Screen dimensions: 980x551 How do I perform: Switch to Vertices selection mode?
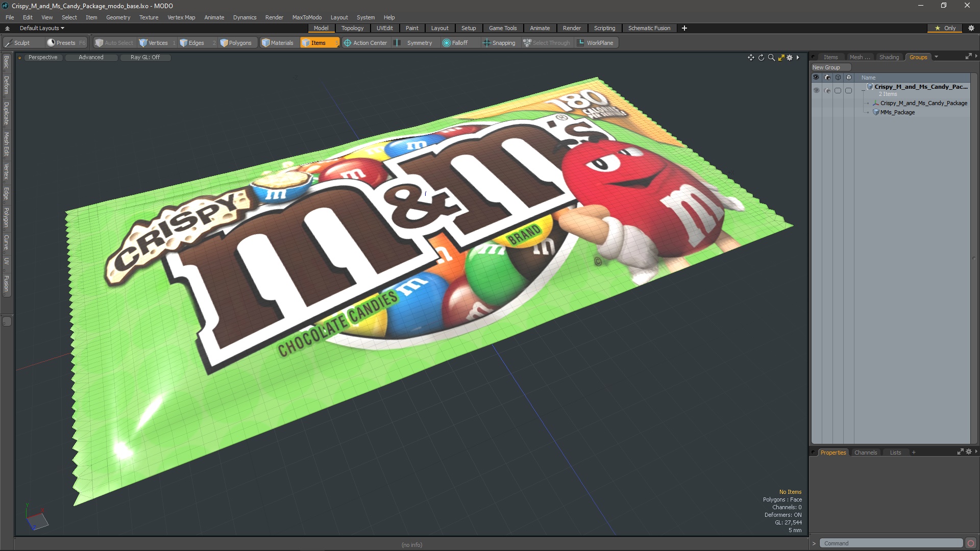point(157,43)
